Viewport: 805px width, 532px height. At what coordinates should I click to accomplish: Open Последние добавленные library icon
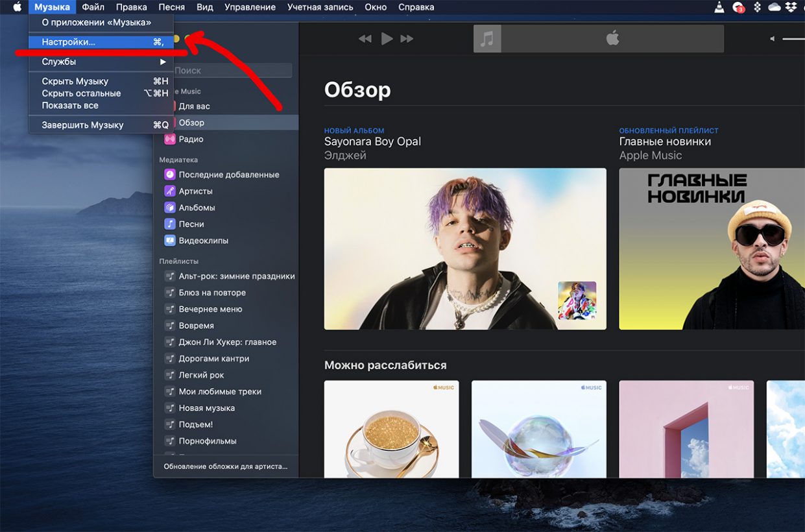169,175
